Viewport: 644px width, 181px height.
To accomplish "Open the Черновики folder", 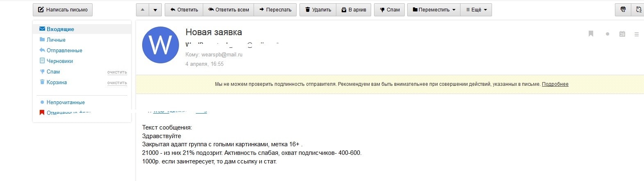I will 60,61.
